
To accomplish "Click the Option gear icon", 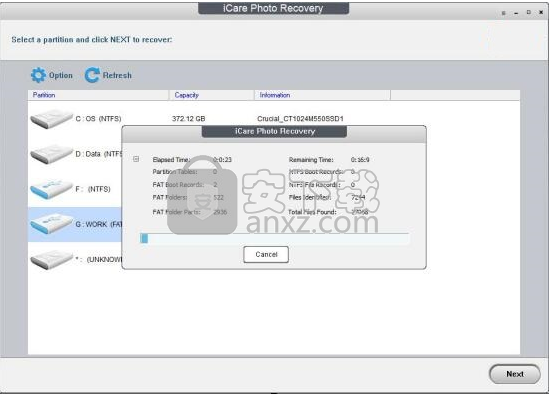I will point(38,75).
